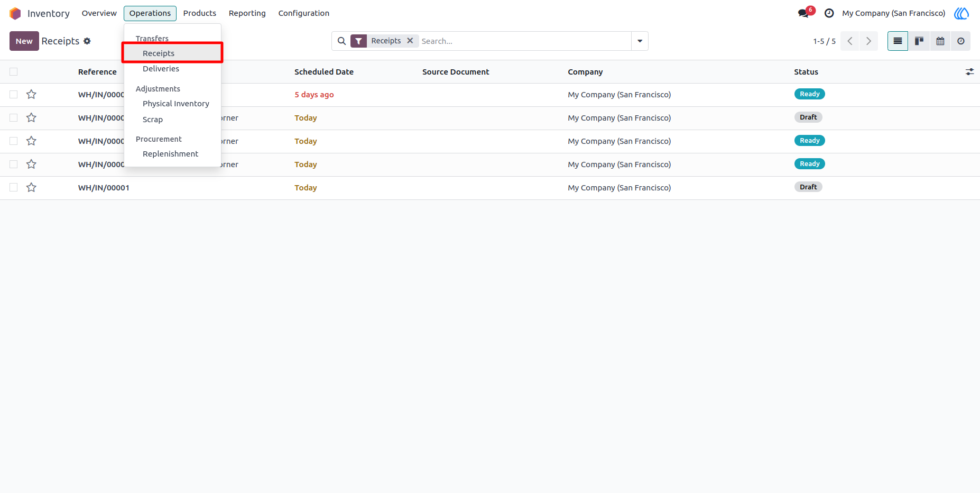Sort by Scheduled Date column
This screenshot has width=980, height=493.
[324, 72]
